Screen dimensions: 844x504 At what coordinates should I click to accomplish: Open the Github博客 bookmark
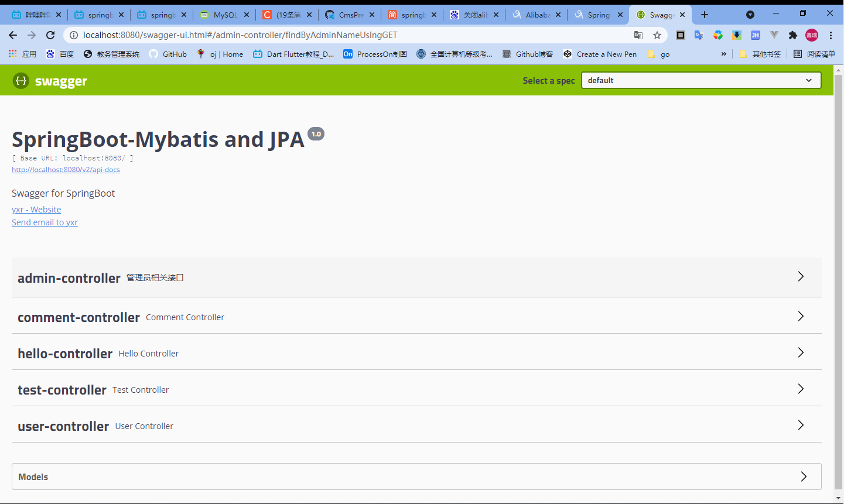coord(528,54)
